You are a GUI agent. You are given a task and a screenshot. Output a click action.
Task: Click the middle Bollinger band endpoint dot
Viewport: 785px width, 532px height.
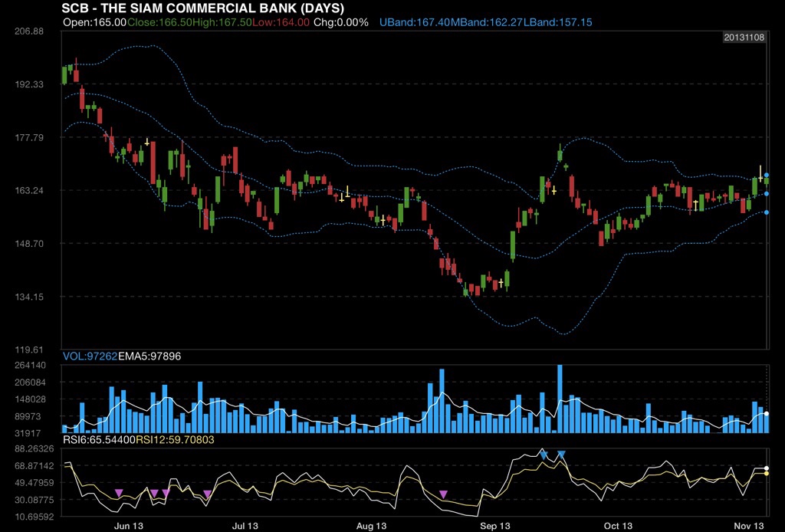(x=767, y=194)
